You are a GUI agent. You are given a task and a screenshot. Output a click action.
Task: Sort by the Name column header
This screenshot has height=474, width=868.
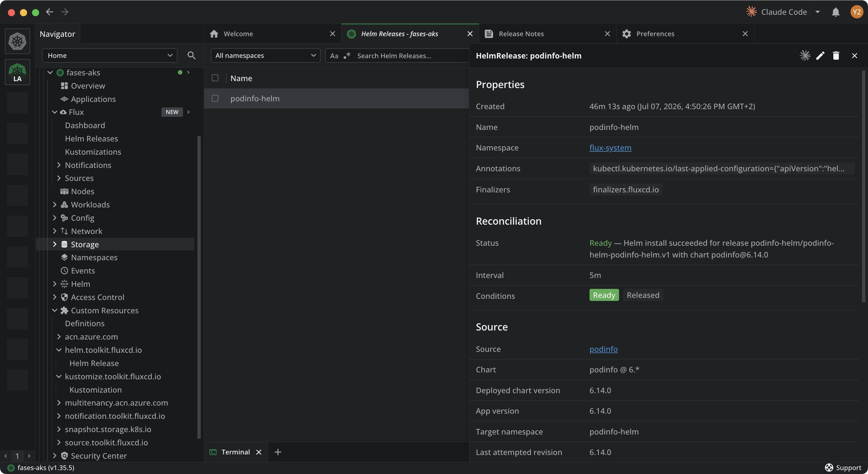(x=241, y=79)
